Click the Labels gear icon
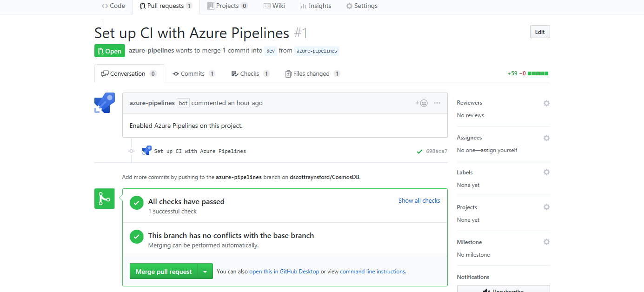The width and height of the screenshot is (644, 292). (x=546, y=173)
